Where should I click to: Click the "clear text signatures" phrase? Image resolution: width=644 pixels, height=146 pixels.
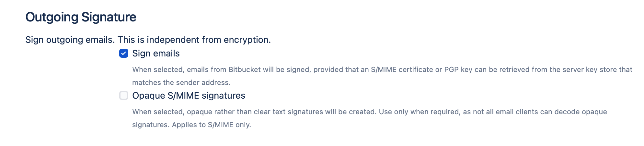point(288,112)
